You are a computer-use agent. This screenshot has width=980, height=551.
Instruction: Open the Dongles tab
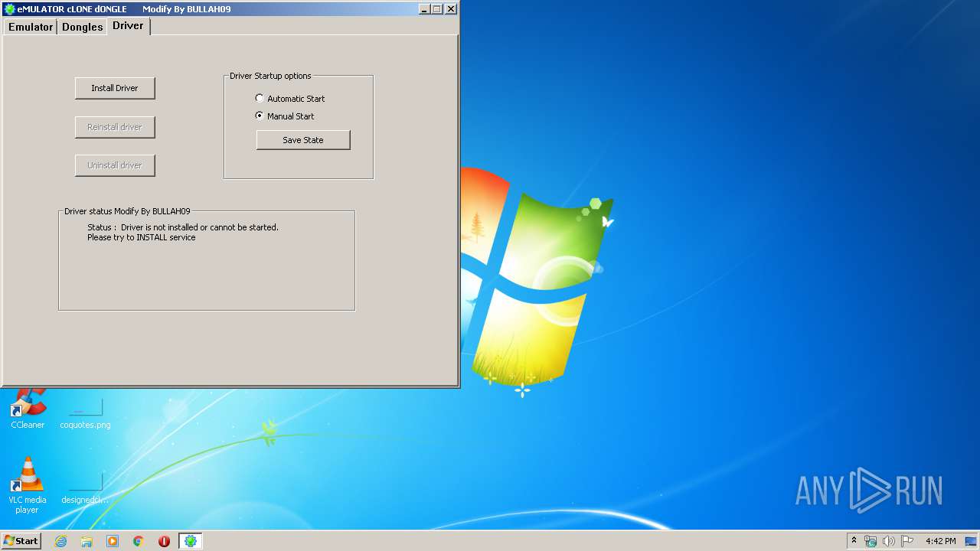pos(82,27)
